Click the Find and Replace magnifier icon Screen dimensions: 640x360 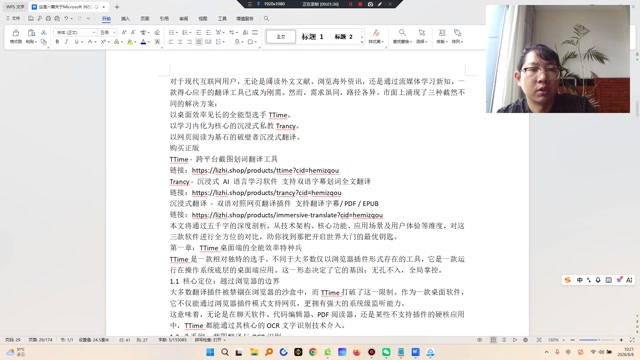(x=402, y=33)
